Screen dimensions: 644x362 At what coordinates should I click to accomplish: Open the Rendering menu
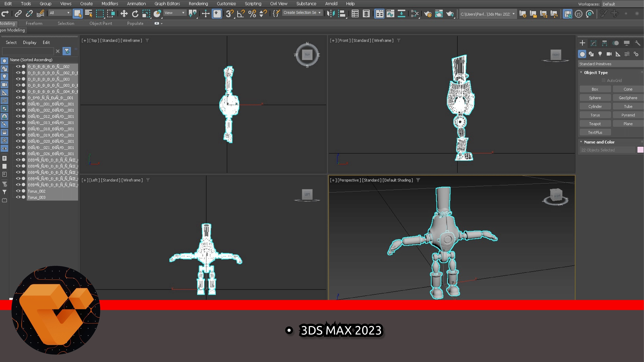pyautogui.click(x=198, y=4)
